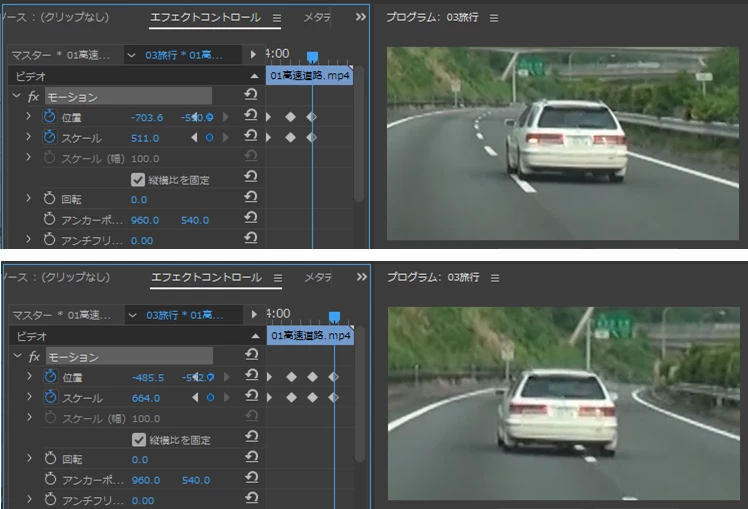Screen dimensions: 748x509
Task: Toggle position stopwatch beside value -703.6
Action: (50, 116)
